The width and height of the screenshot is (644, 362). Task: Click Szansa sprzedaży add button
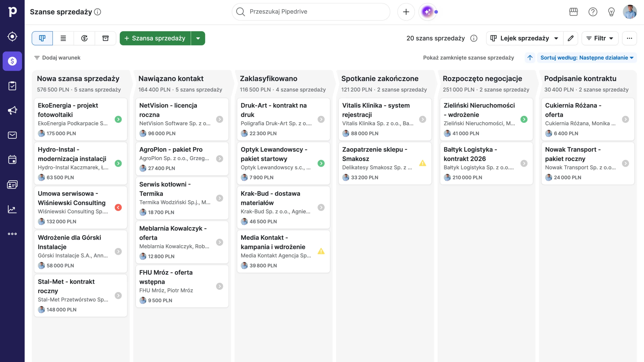[155, 38]
